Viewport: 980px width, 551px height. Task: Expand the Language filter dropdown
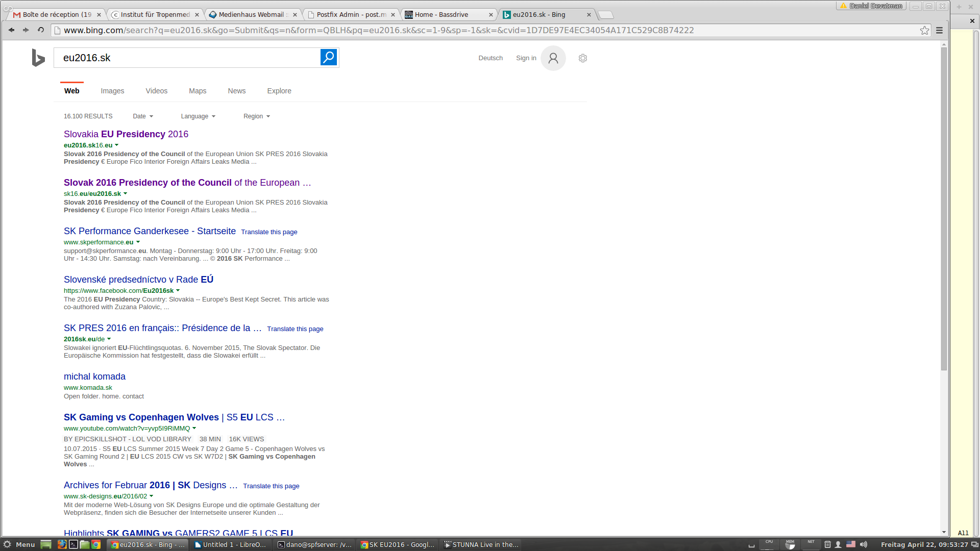[x=198, y=116]
